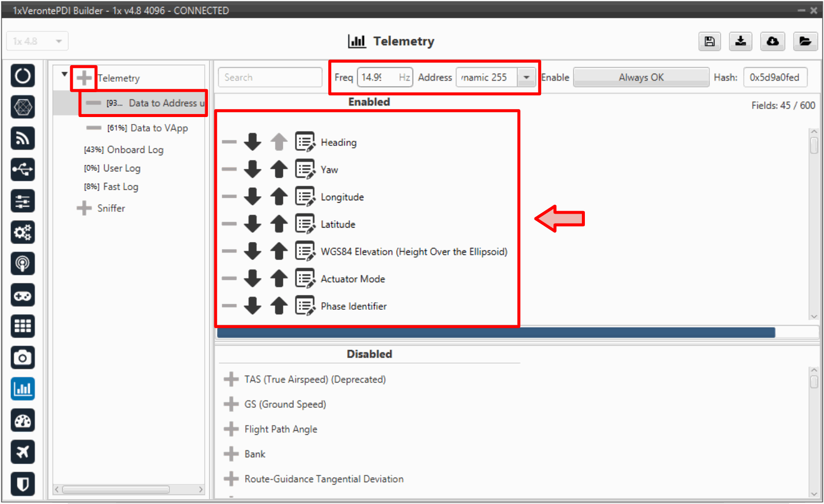Select Data to VApp in the tree

pos(158,128)
